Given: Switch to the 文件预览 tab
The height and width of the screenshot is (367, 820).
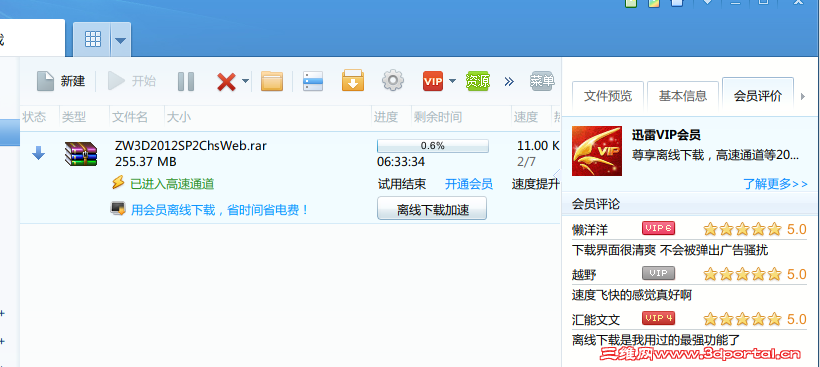Looking at the screenshot, I should [x=608, y=95].
